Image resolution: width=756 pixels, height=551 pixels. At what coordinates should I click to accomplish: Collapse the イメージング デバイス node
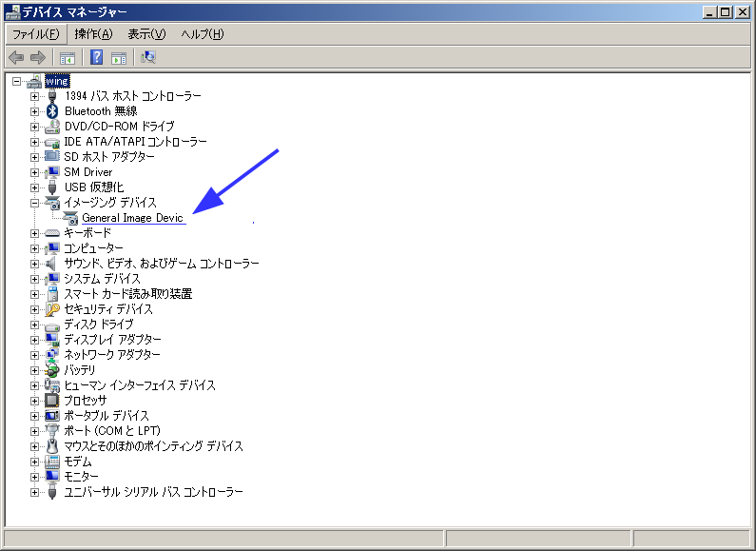[x=34, y=203]
